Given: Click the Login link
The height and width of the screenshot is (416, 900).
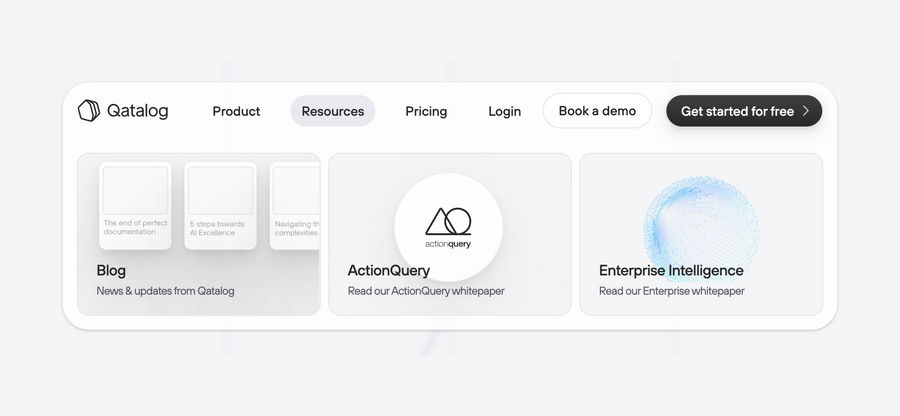Looking at the screenshot, I should point(504,111).
